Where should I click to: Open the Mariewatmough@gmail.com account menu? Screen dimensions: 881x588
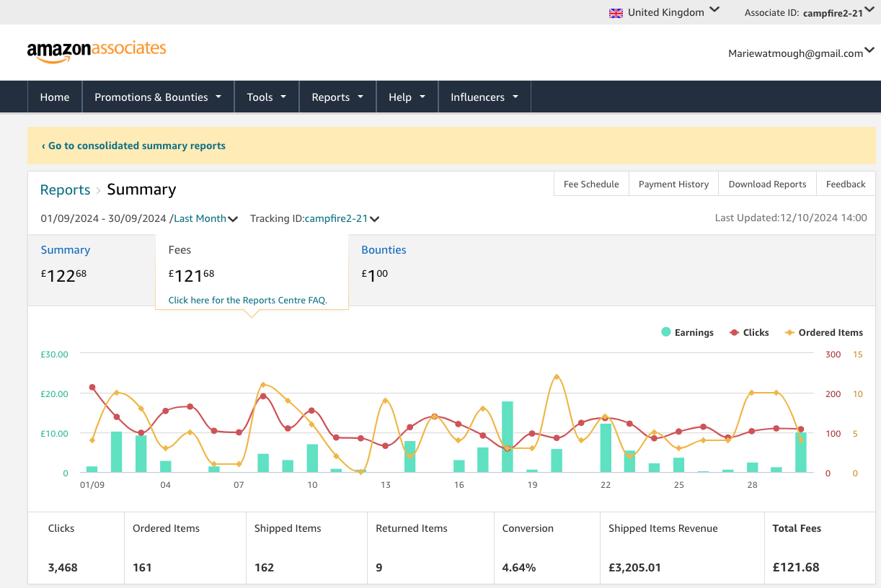(x=801, y=53)
